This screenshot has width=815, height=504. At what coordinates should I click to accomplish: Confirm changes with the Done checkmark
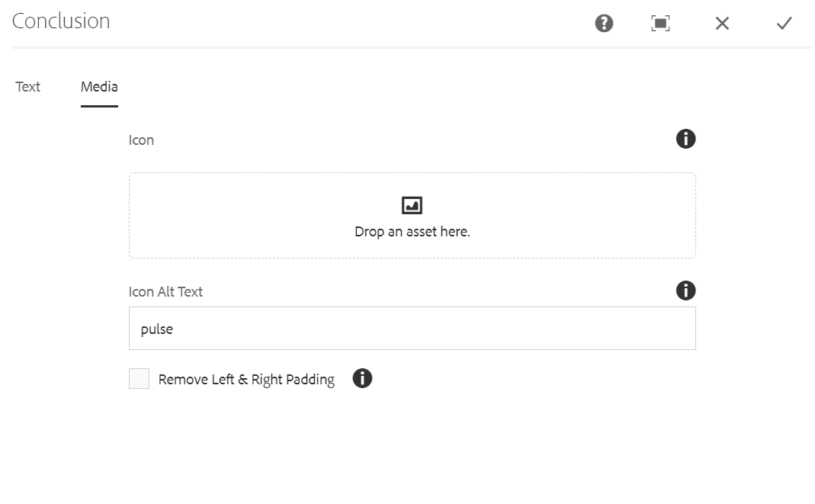(784, 24)
